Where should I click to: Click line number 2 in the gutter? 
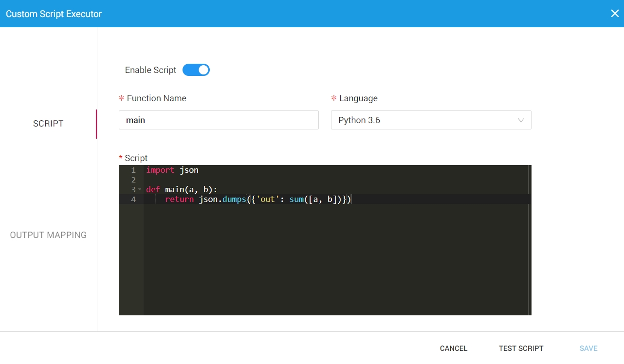coord(133,180)
